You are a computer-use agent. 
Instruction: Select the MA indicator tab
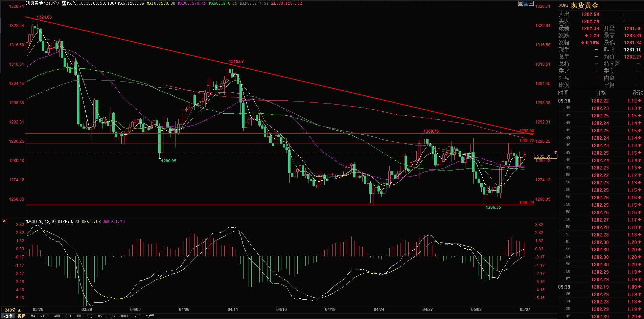coord(33,316)
